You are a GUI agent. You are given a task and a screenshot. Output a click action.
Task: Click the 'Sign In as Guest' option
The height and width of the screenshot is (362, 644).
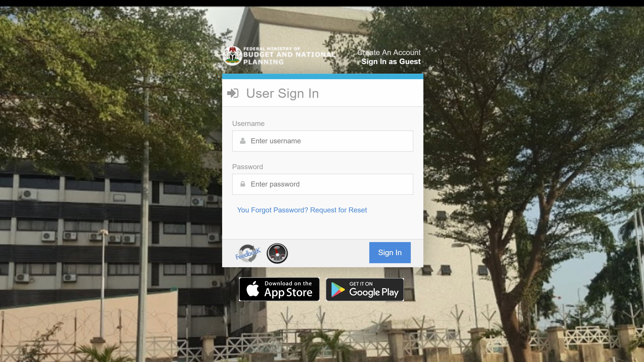(391, 61)
